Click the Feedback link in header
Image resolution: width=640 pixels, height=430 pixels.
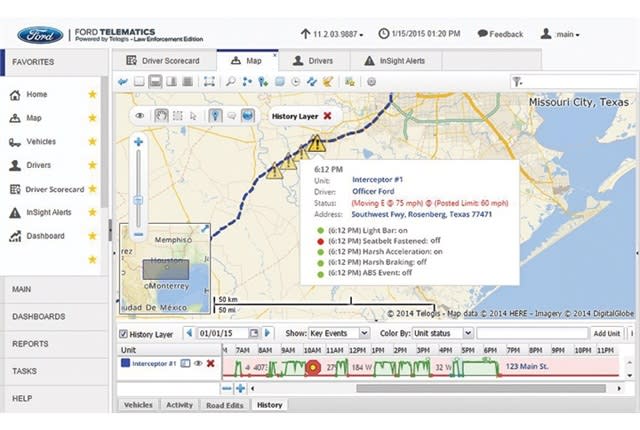tap(500, 34)
